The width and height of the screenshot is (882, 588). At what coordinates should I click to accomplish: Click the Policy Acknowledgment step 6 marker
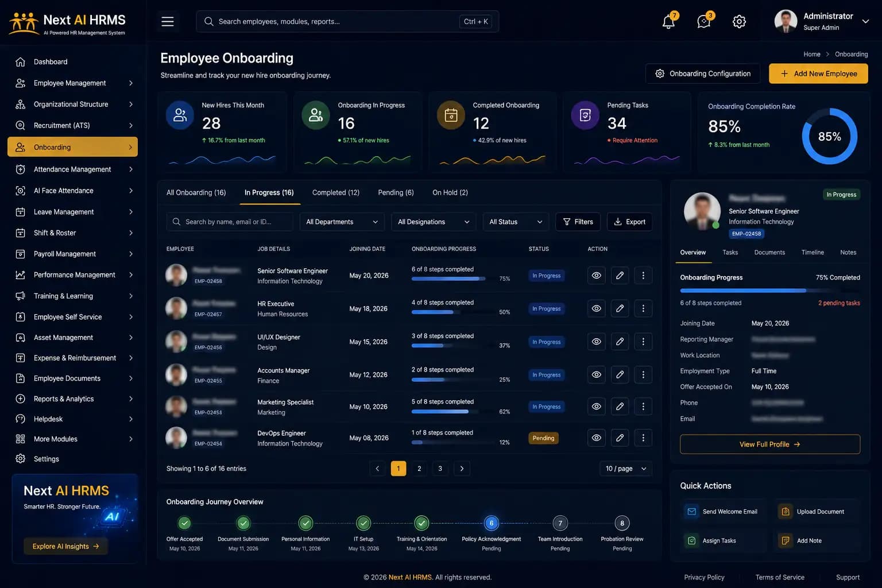tap(491, 523)
